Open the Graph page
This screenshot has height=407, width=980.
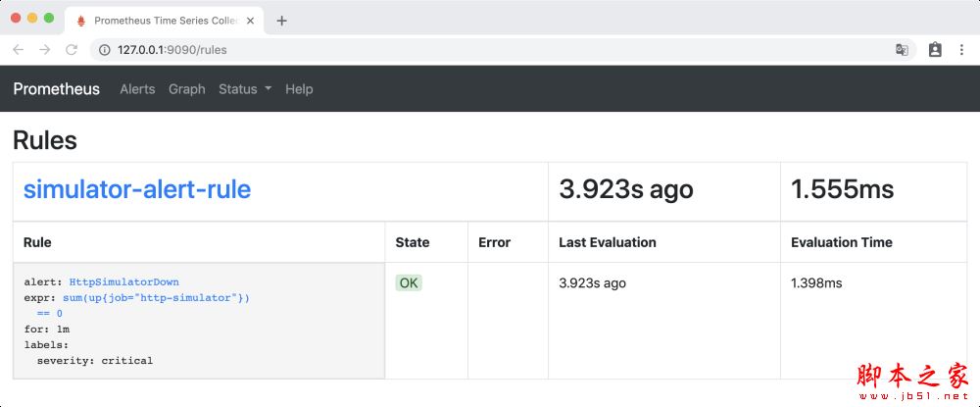pyautogui.click(x=186, y=89)
